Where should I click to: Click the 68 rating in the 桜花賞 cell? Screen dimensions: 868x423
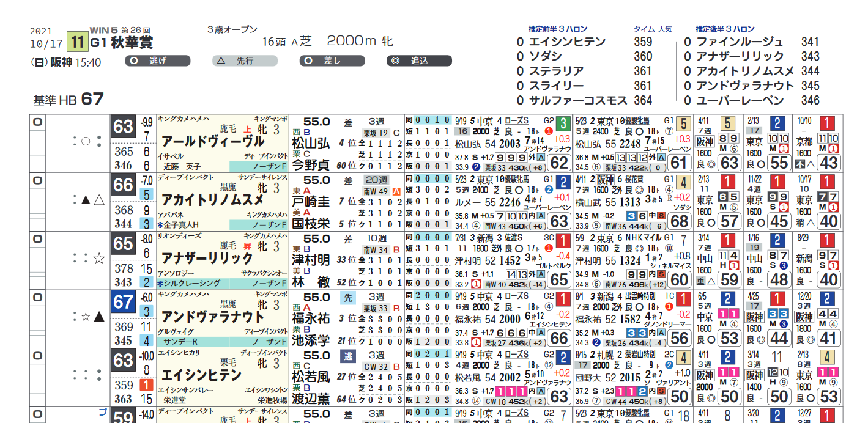pyautogui.click(x=680, y=221)
